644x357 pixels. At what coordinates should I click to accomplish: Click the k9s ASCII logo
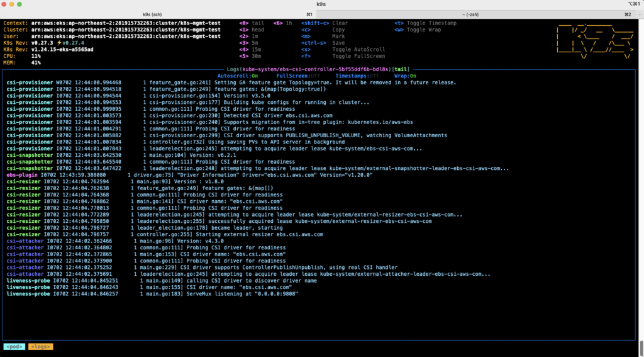(x=595, y=42)
